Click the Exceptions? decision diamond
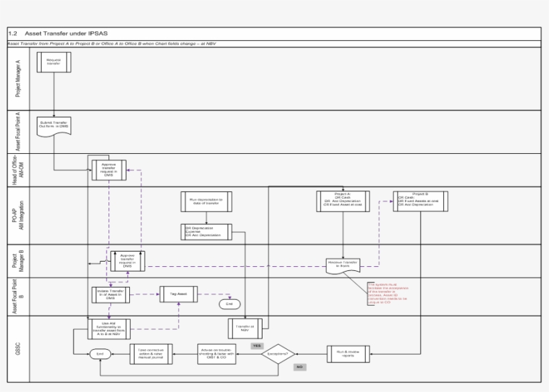 [x=278, y=354]
